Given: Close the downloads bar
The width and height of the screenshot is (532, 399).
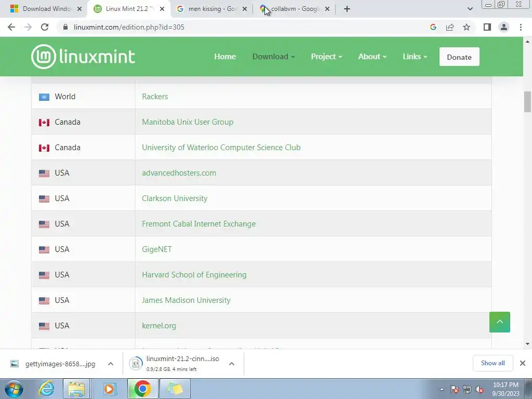Looking at the screenshot, I should [x=523, y=363].
